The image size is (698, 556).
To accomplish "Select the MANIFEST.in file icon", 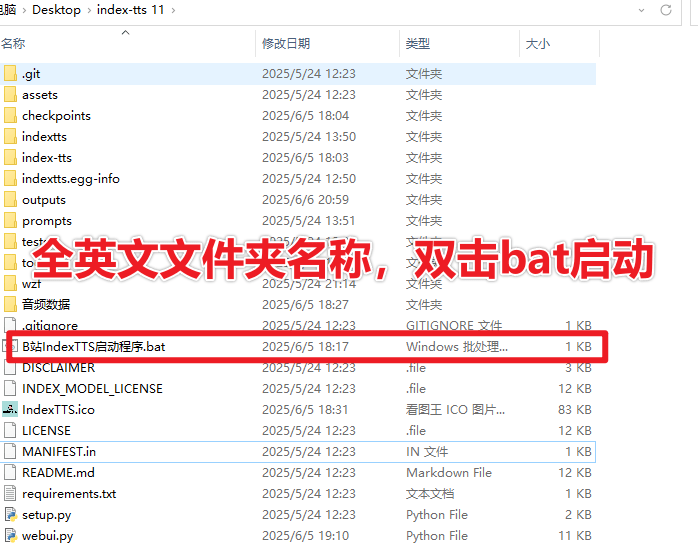I will click(x=10, y=452).
